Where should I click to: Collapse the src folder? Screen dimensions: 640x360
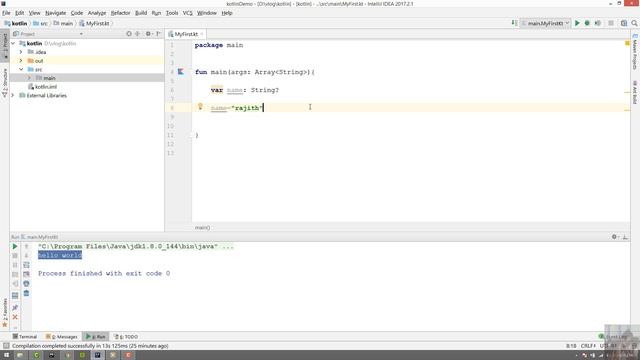pyautogui.click(x=21, y=69)
